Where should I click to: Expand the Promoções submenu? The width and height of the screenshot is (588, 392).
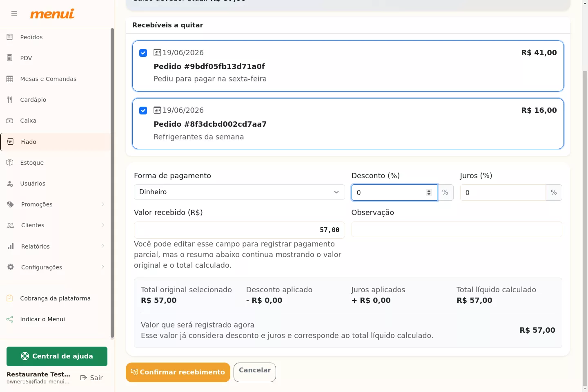102,204
